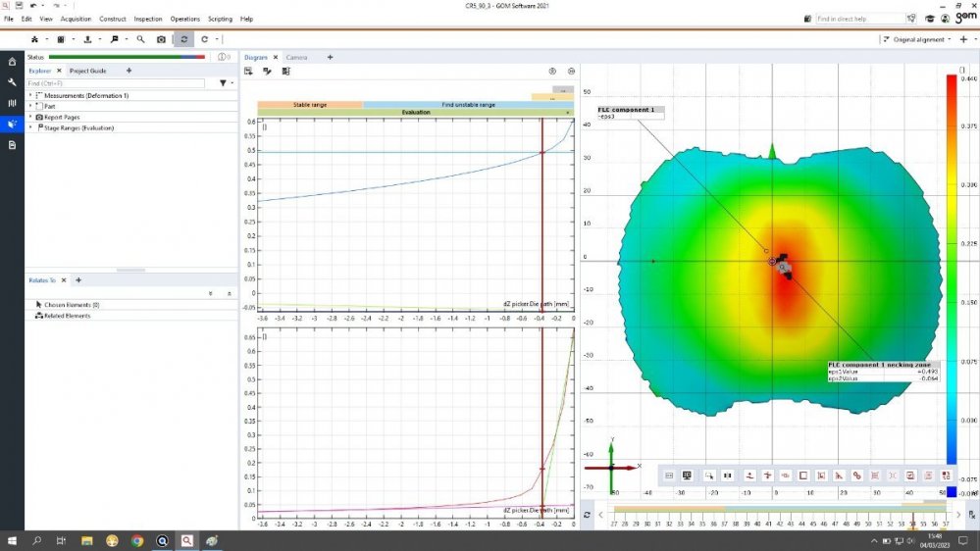This screenshot has width=980, height=551.
Task: Open the wrench workspace in left sidebar
Action: (x=12, y=81)
